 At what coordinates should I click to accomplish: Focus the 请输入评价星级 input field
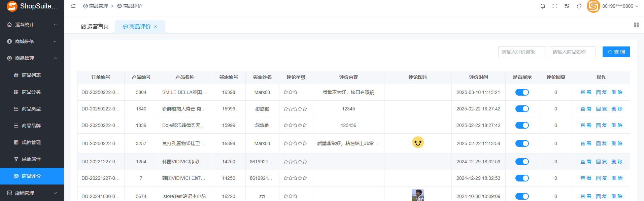pos(521,52)
